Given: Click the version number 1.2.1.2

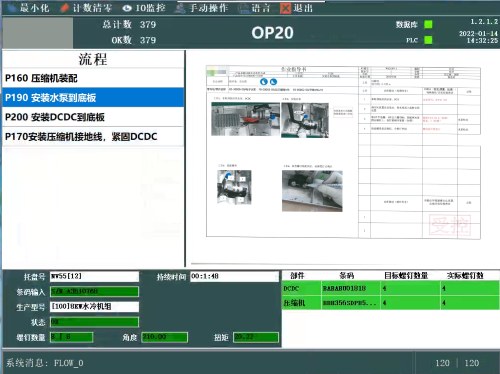Looking at the screenshot, I should (484, 22).
